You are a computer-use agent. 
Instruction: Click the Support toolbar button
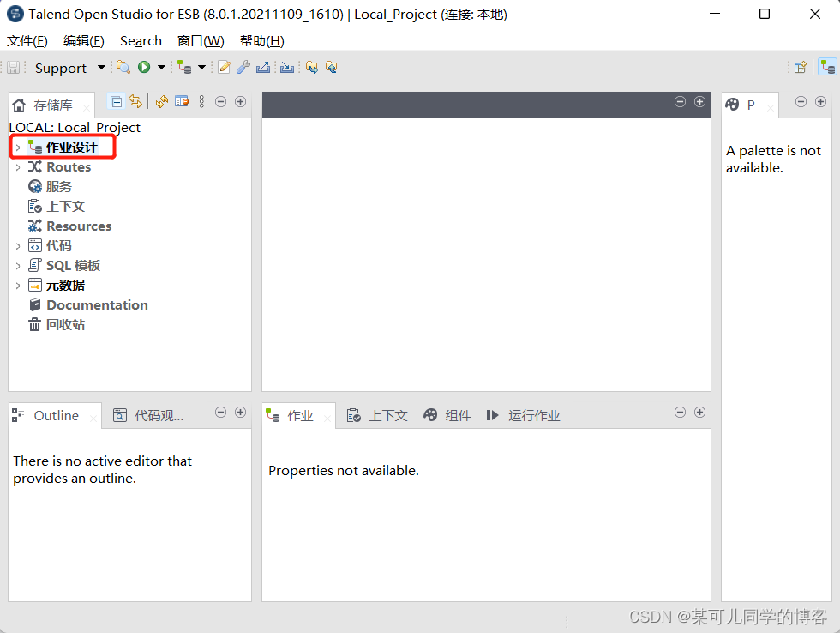coord(61,68)
